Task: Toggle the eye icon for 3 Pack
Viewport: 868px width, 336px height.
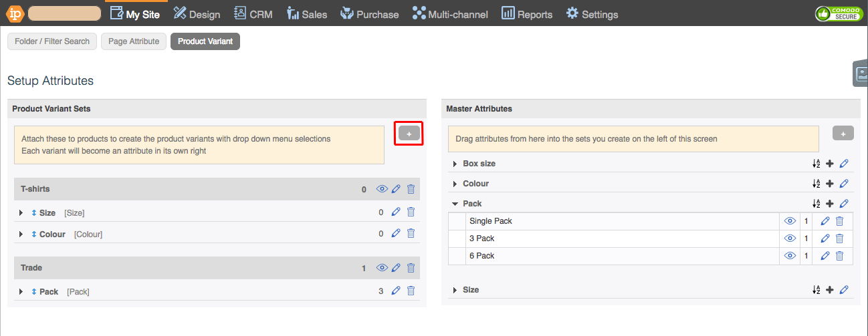Action: tap(790, 238)
